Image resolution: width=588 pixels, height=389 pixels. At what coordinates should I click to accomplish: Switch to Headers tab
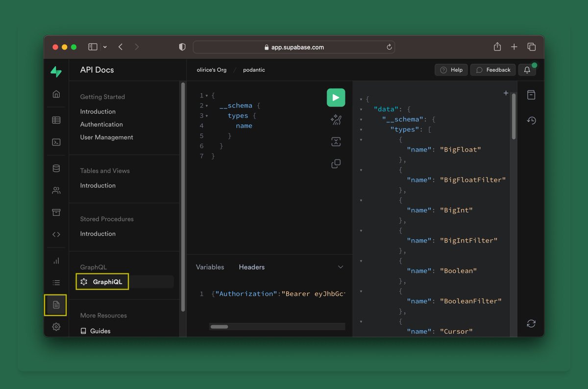252,267
